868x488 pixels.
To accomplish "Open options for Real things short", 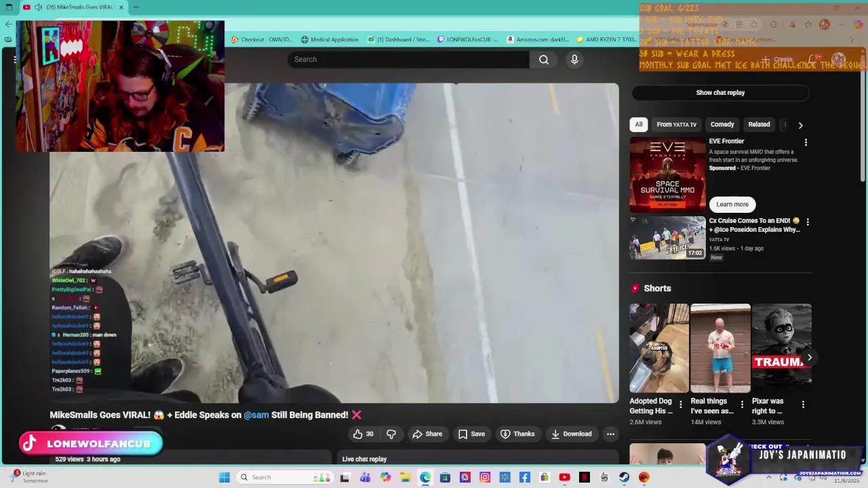I will 742,405.
